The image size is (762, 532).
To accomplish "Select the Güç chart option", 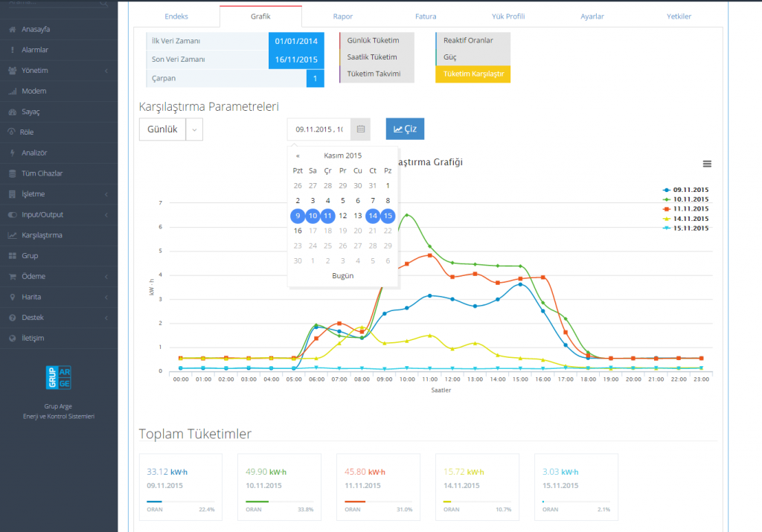I will click(x=473, y=57).
